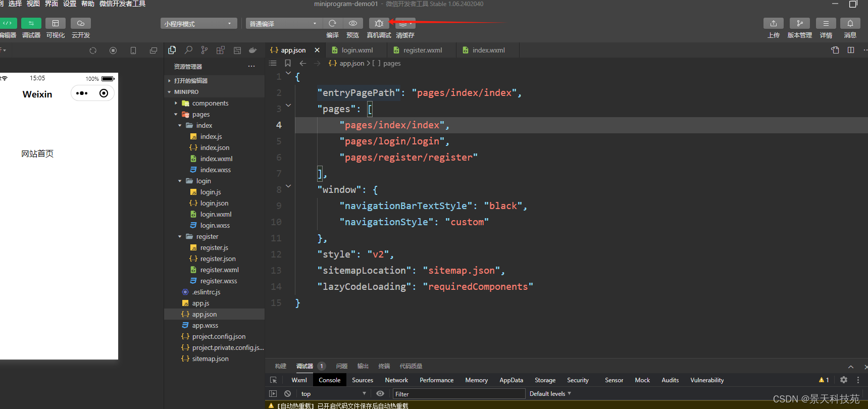Open the Console devtools tab
The height and width of the screenshot is (409, 868).
click(330, 380)
